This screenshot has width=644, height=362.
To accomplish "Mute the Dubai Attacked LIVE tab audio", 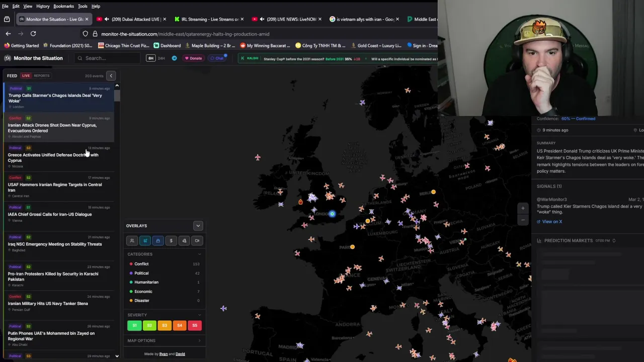I will (107, 19).
